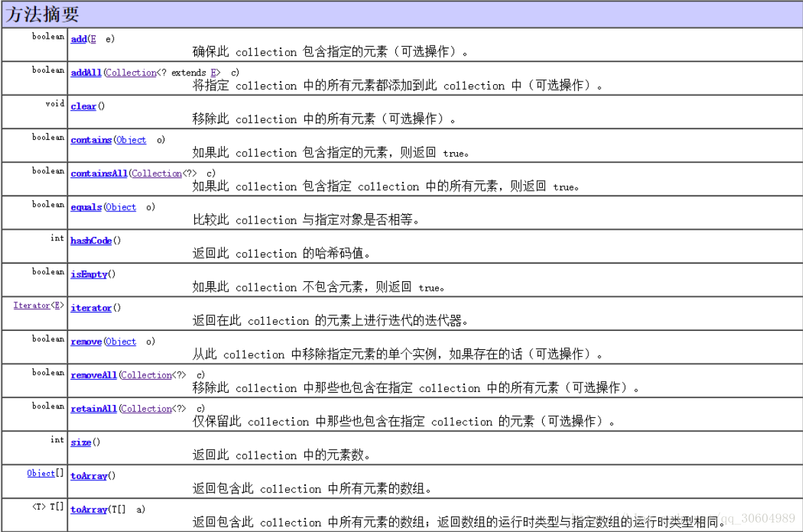Open the toArray() no-argument method link
803x532 pixels.
[x=89, y=476]
